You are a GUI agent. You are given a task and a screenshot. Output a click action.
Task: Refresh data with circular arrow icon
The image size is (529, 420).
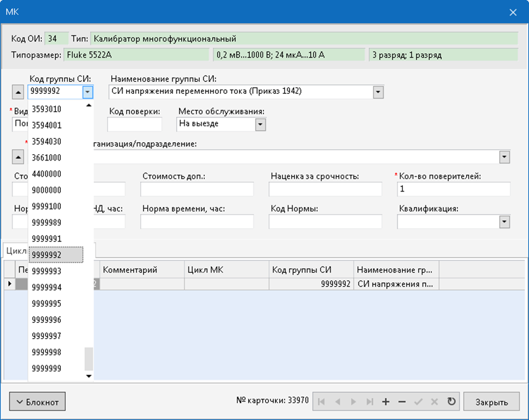pos(451,402)
